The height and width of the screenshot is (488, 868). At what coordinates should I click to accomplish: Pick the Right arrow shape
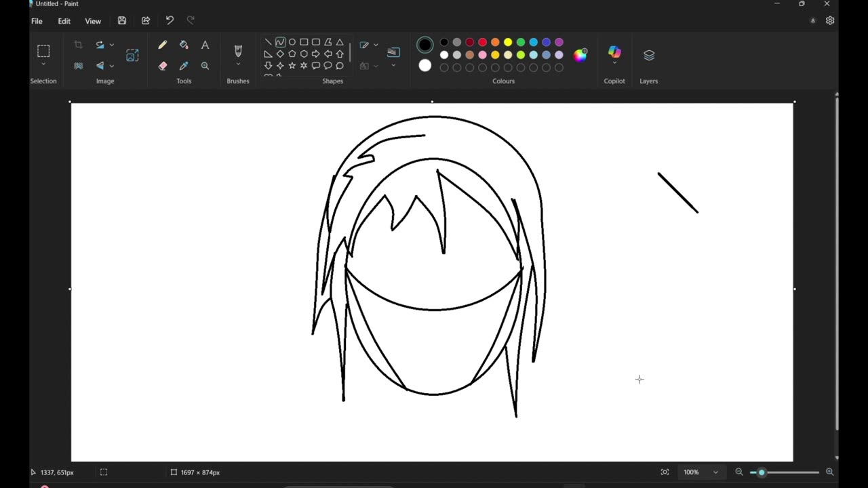point(316,54)
